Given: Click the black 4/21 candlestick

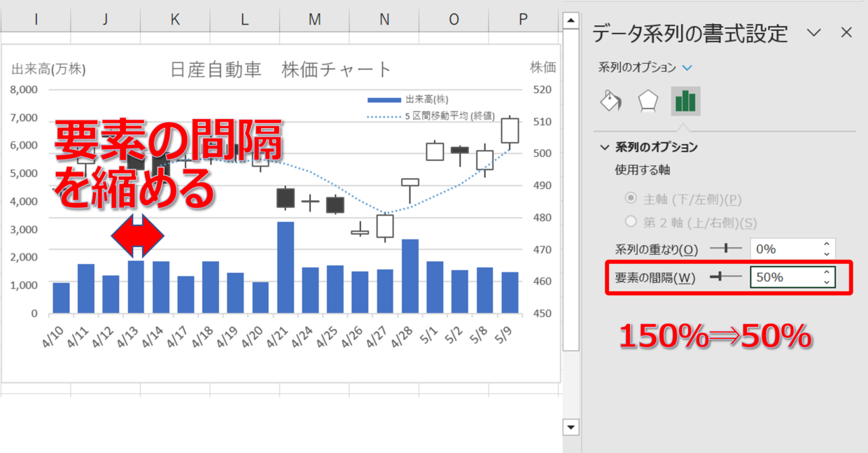Looking at the screenshot, I should tap(286, 198).
